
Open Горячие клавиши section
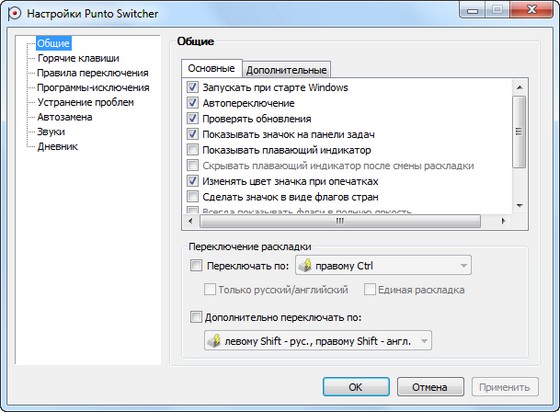click(78, 58)
